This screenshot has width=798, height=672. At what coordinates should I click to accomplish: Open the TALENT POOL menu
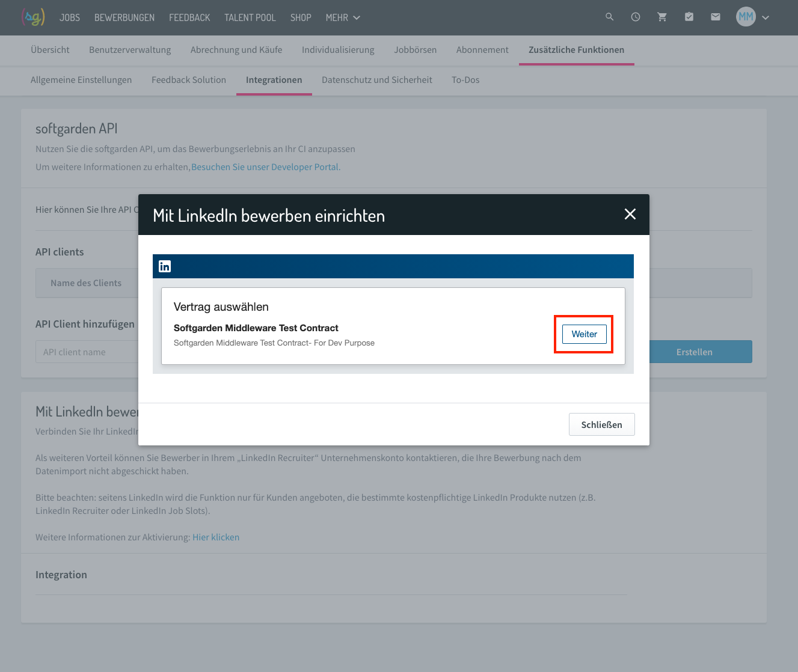(x=250, y=17)
